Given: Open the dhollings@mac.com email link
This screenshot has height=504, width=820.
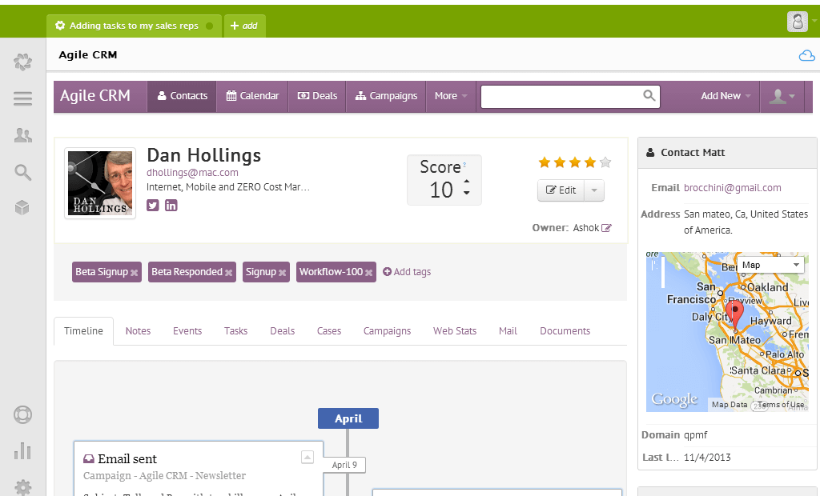Looking at the screenshot, I should (x=192, y=172).
